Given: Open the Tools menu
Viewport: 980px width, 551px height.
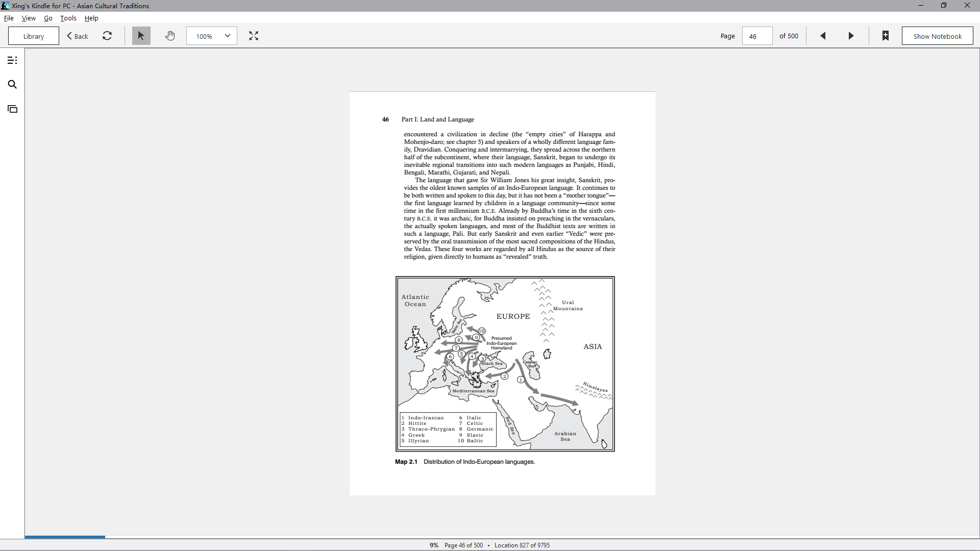Looking at the screenshot, I should coord(68,18).
